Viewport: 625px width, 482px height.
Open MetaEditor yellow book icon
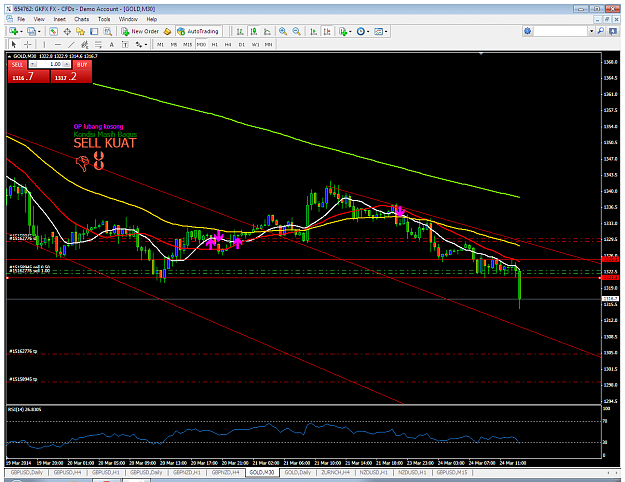click(x=167, y=31)
